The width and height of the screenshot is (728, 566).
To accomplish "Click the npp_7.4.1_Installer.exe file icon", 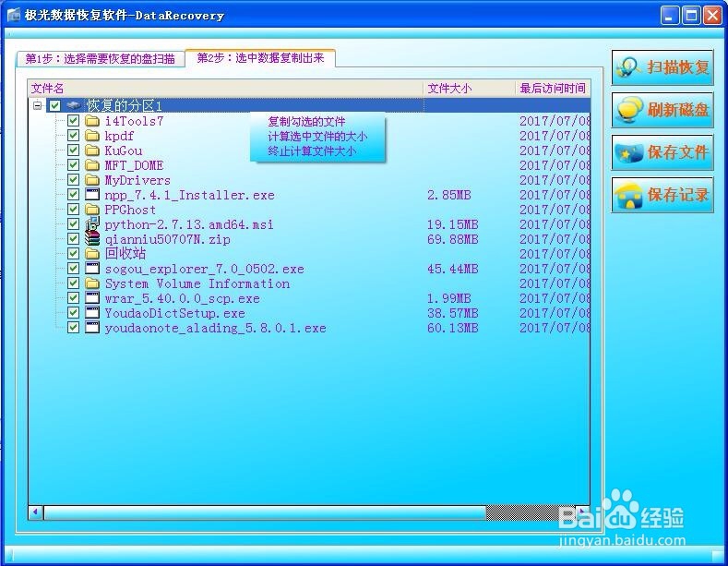I will (92, 195).
